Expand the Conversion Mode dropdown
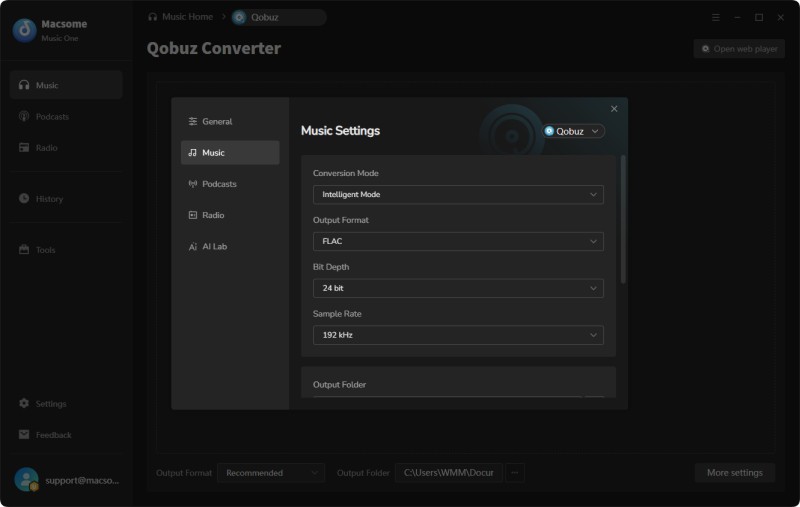This screenshot has height=507, width=800. coord(458,194)
